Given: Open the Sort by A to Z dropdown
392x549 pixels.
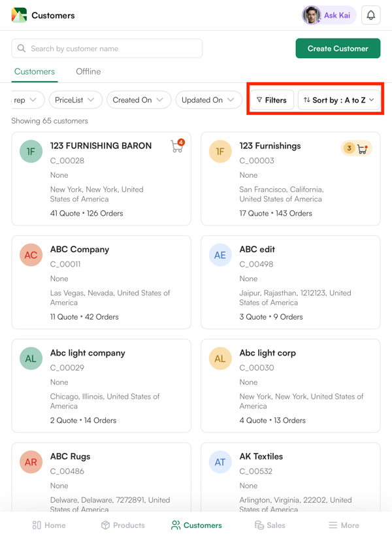Looking at the screenshot, I should (339, 100).
